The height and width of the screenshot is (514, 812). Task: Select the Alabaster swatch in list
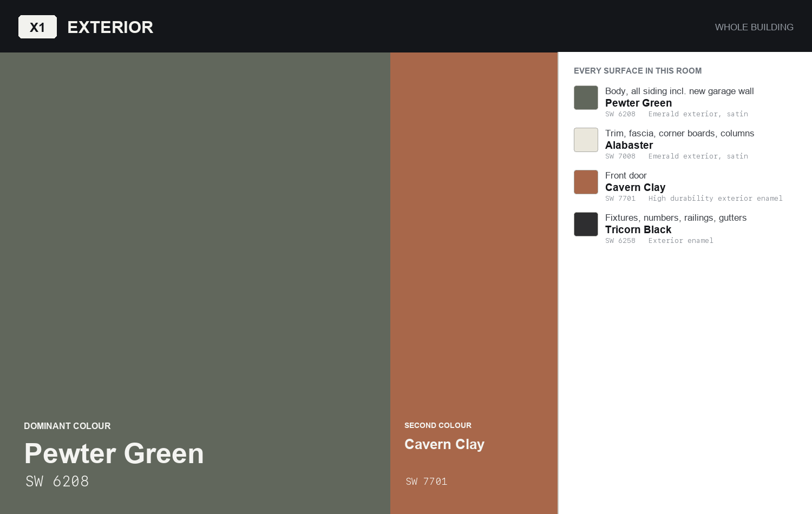coord(586,140)
